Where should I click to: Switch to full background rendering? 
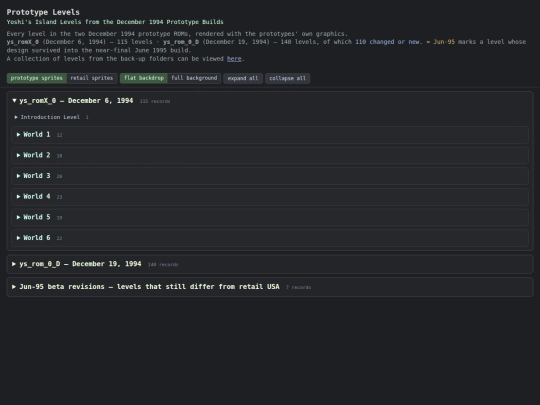click(x=194, y=78)
